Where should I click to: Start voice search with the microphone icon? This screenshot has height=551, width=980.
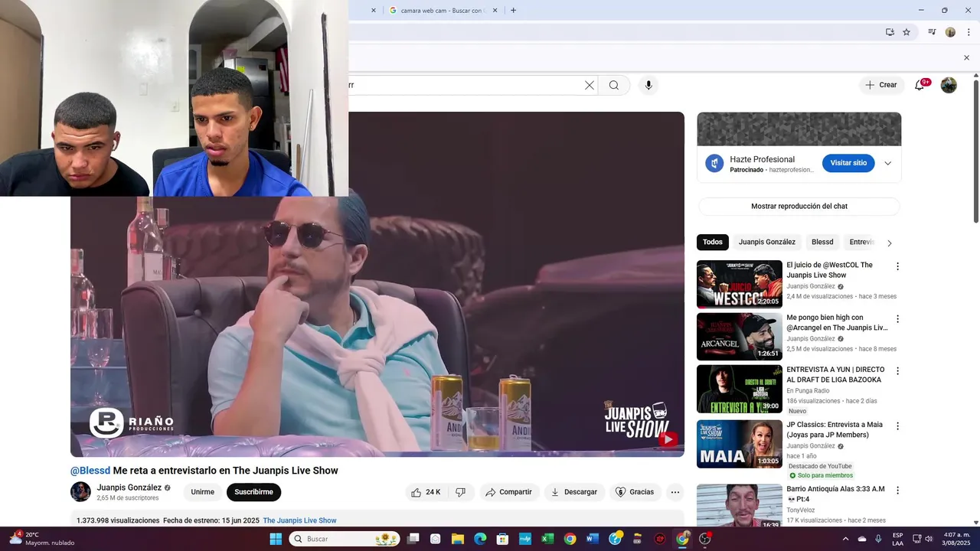[x=648, y=85]
